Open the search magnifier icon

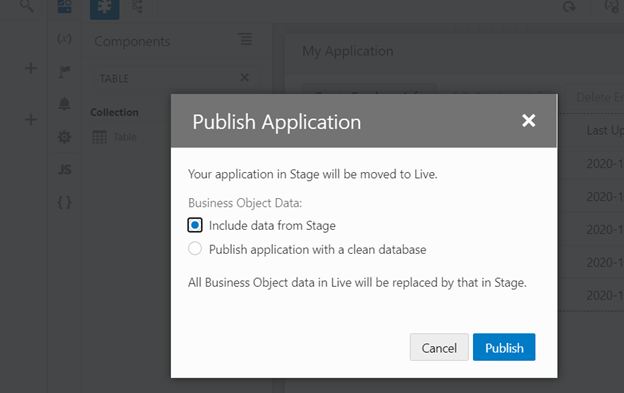click(27, 6)
